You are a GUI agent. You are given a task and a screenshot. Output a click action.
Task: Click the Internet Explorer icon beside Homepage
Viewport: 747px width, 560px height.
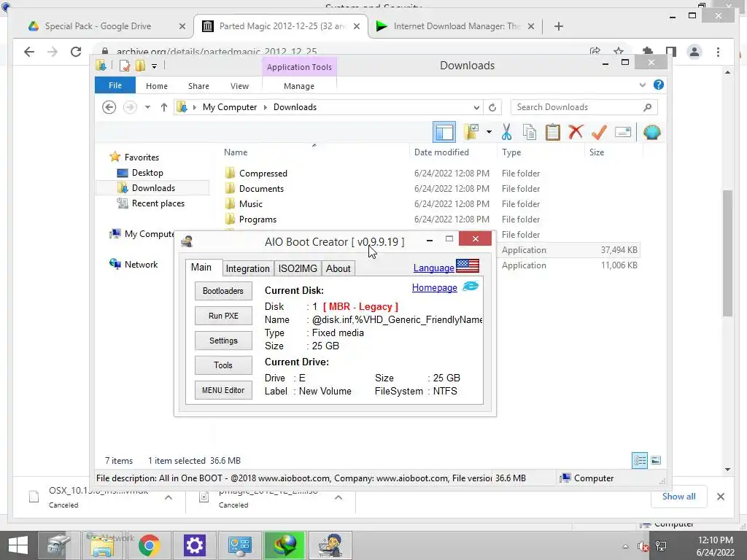coord(471,286)
